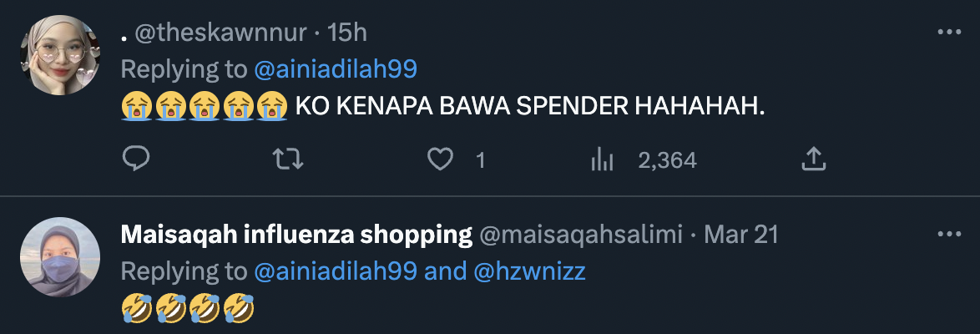Viewport: 980px width, 334px height.
Task: Open more options for Maisaqah's tweet
Action: 949,235
